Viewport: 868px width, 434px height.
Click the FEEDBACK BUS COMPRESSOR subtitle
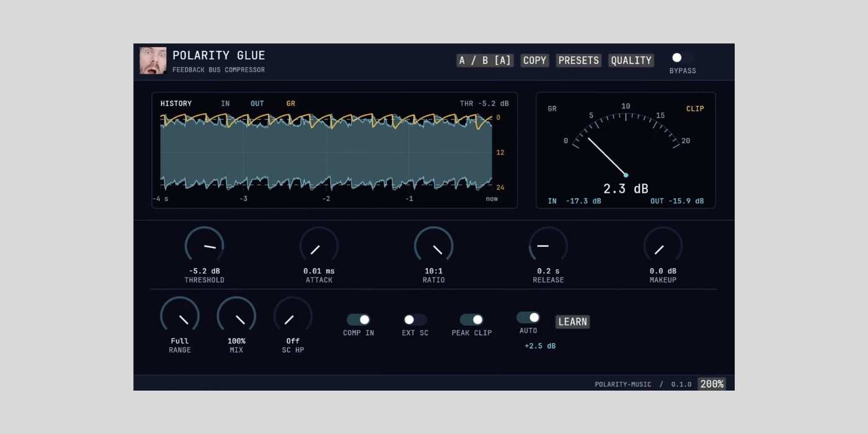[x=219, y=70]
